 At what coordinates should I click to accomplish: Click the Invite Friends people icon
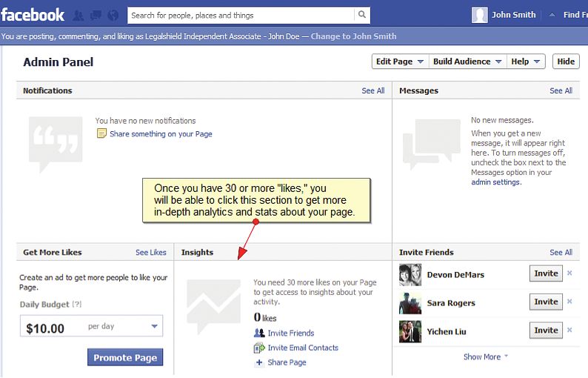[259, 333]
